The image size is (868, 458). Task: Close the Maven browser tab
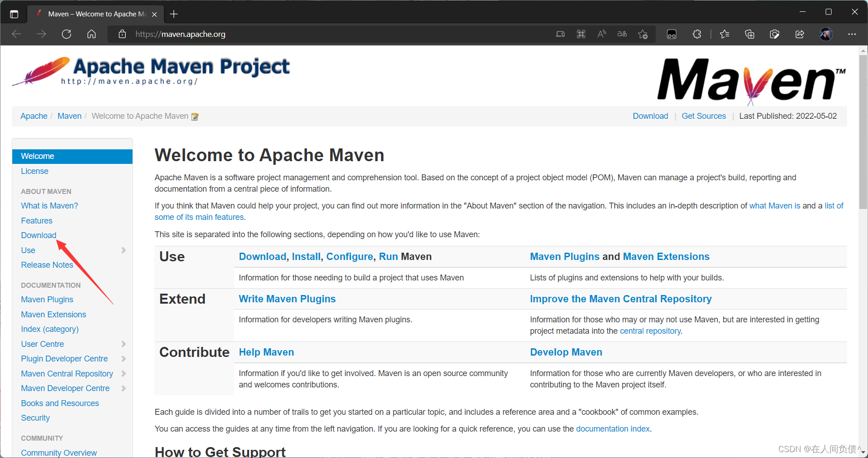[154, 14]
